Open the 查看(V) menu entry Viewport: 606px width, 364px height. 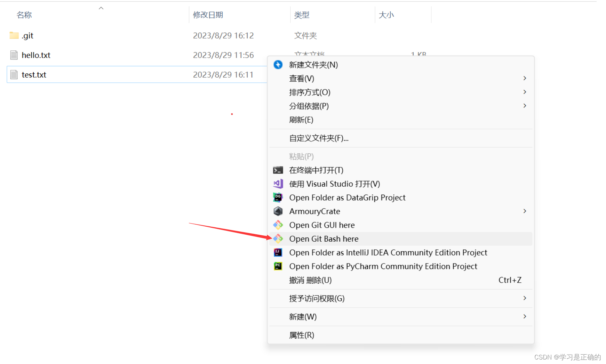click(x=401, y=79)
